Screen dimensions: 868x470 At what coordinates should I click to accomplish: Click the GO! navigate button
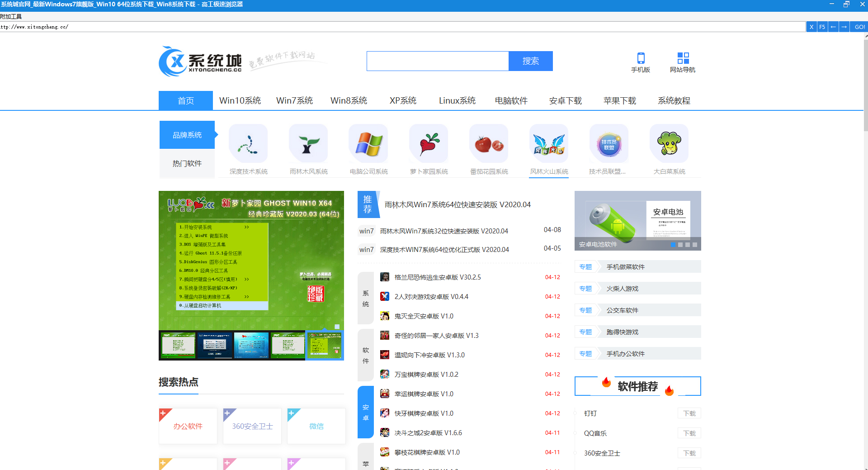pos(859,27)
